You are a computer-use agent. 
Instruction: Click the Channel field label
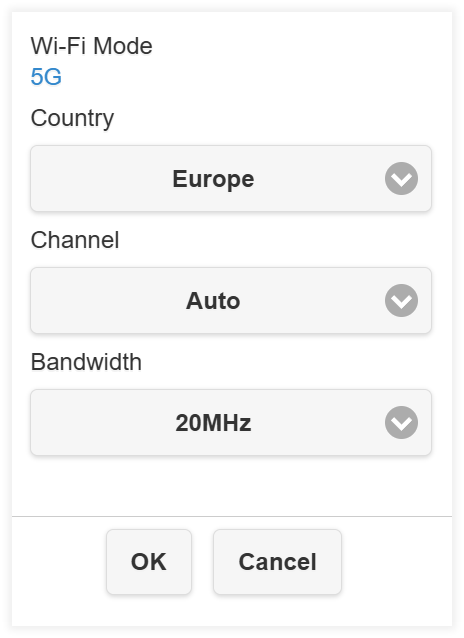click(x=75, y=240)
